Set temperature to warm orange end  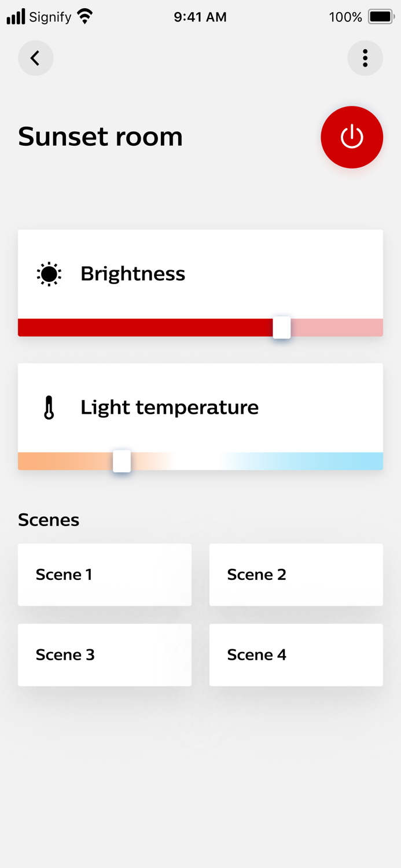(23, 461)
